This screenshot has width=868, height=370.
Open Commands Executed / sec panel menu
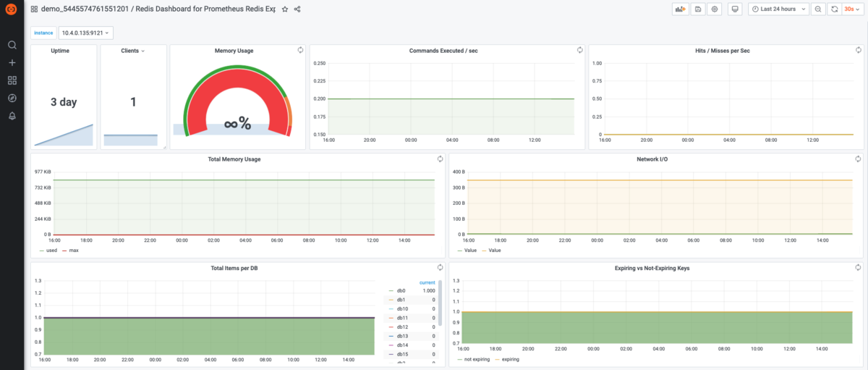443,51
